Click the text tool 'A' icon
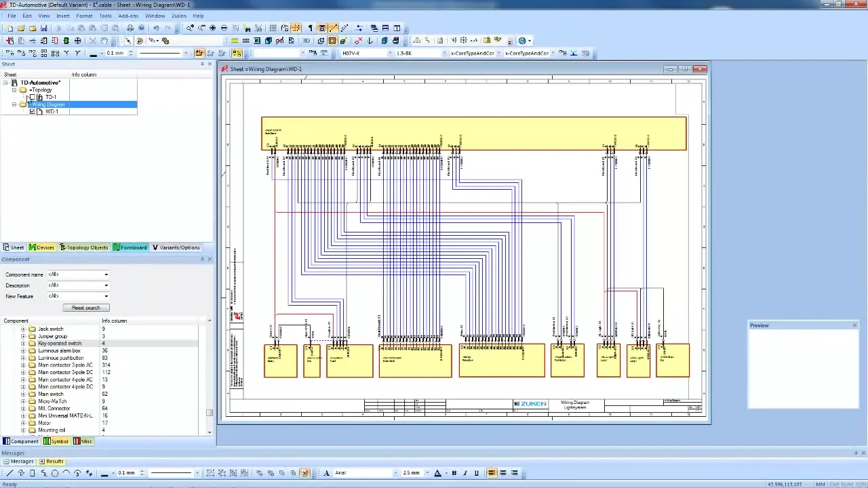Viewport: 868px width, 488px height. click(x=326, y=473)
